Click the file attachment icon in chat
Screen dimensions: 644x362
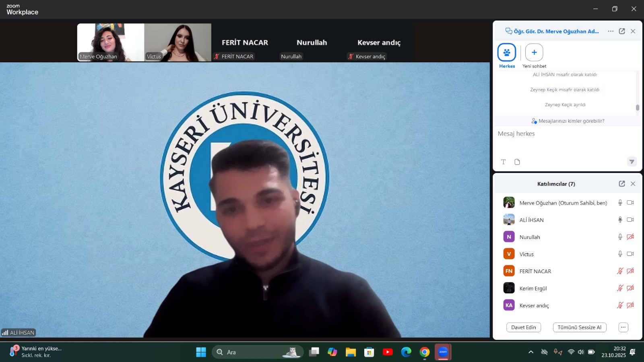[x=517, y=162]
